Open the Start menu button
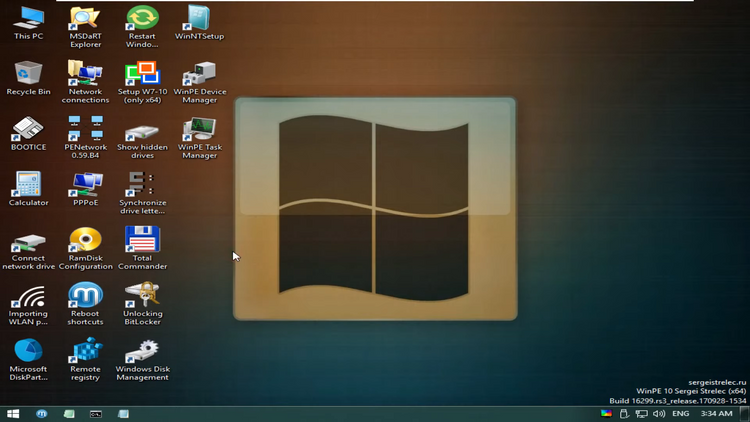 pos(13,414)
